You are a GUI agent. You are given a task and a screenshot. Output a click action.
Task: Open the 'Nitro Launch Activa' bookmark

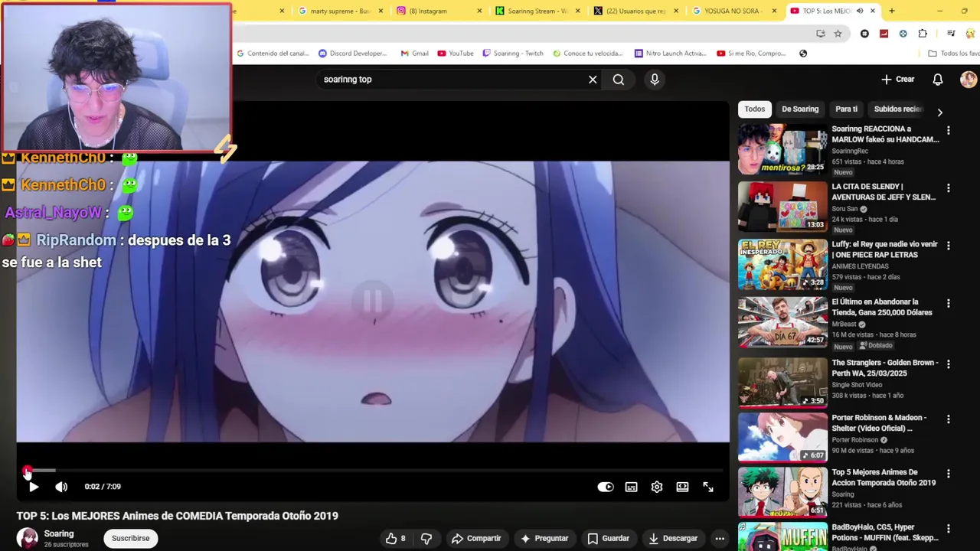670,54
